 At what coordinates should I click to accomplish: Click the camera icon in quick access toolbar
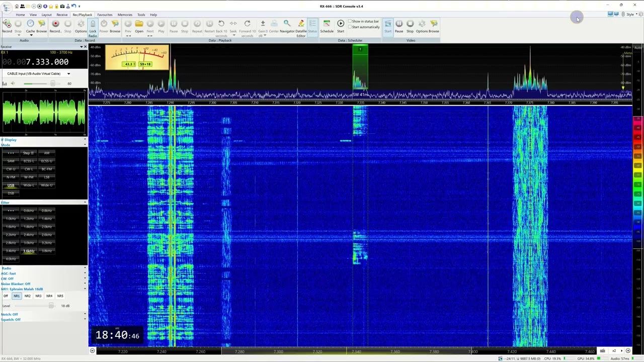pos(62,6)
